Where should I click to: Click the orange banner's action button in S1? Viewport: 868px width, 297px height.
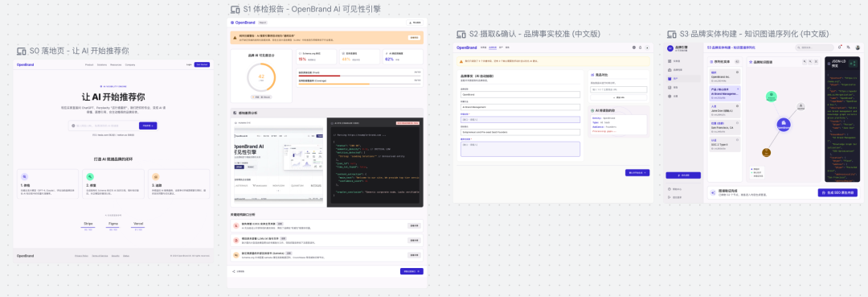(x=414, y=38)
